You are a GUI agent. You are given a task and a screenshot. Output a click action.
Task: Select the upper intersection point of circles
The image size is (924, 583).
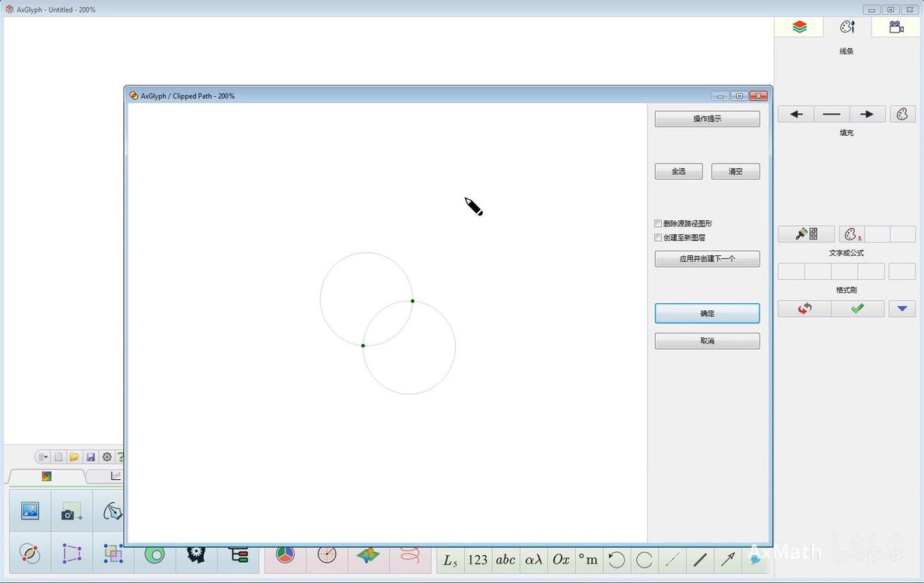412,302
